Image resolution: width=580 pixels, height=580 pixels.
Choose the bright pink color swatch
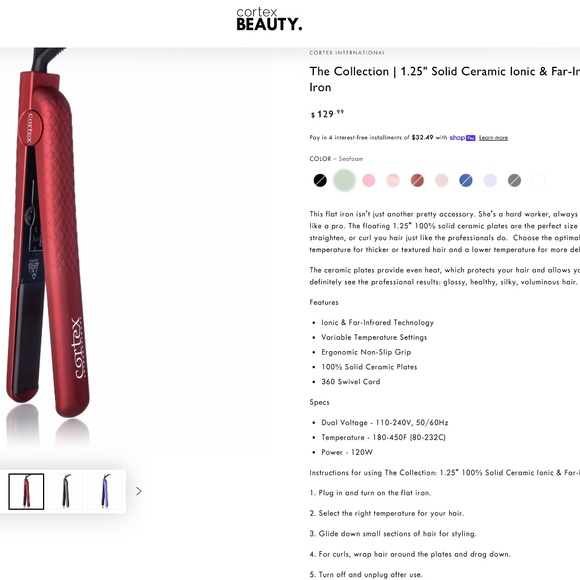369,181
